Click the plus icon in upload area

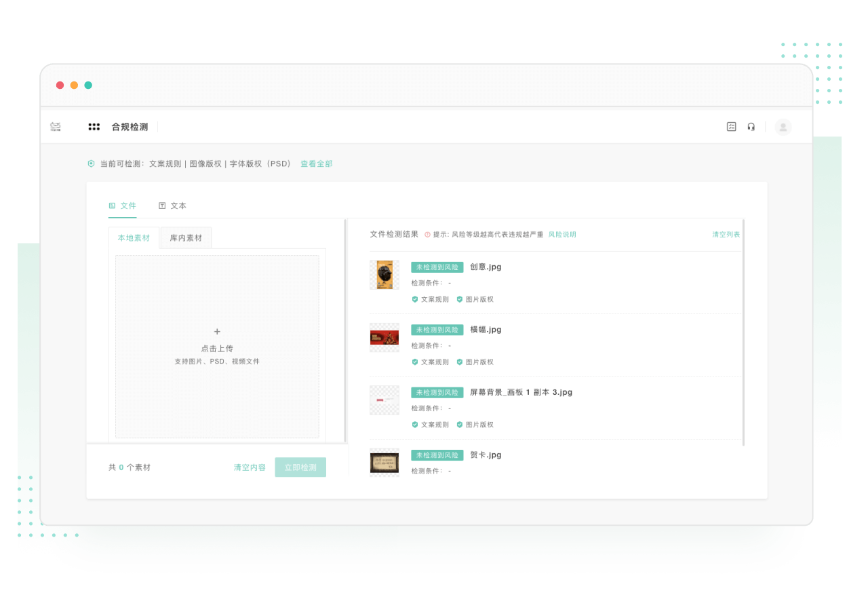217,332
